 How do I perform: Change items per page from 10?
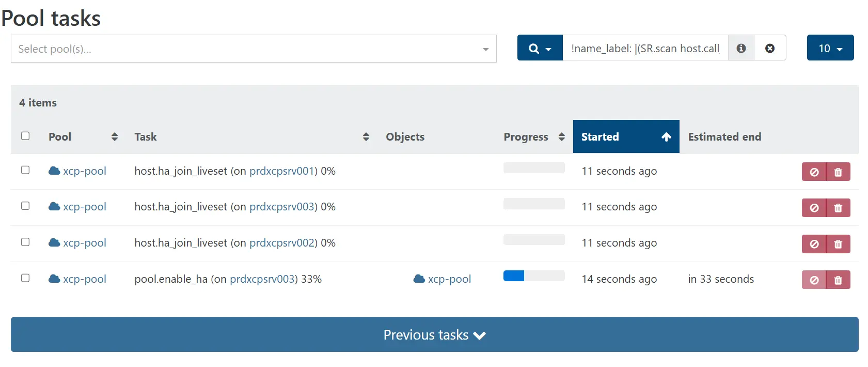(x=830, y=48)
